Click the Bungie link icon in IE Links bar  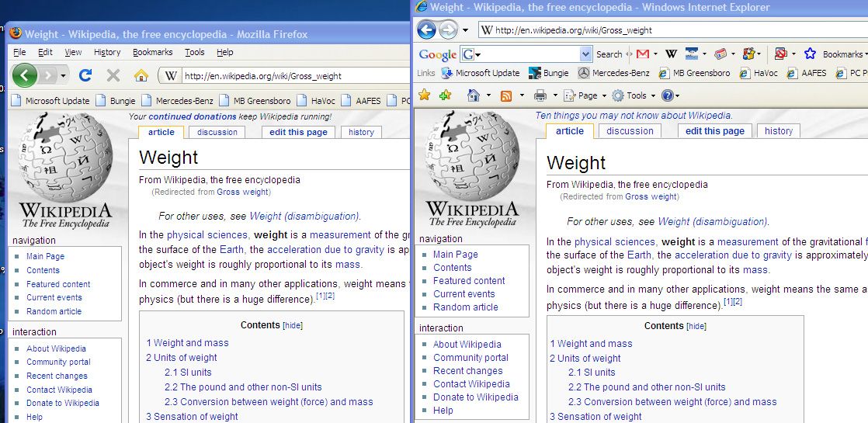[x=534, y=73]
